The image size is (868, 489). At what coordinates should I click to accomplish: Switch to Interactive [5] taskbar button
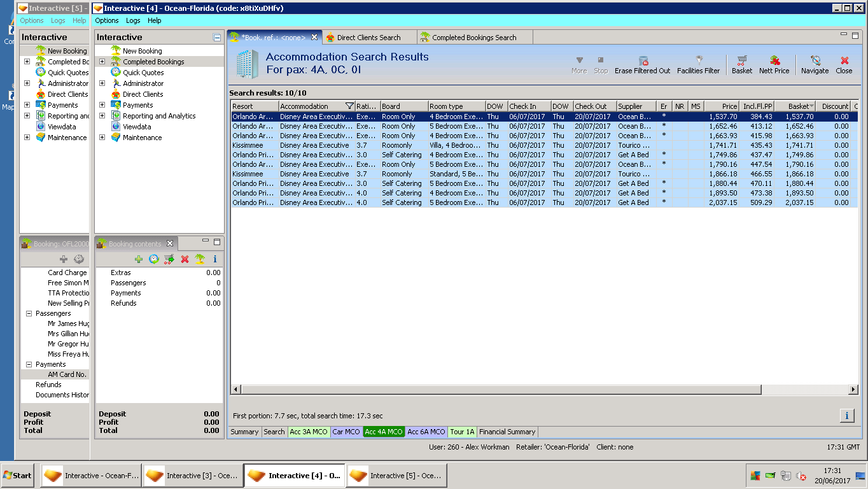point(396,476)
